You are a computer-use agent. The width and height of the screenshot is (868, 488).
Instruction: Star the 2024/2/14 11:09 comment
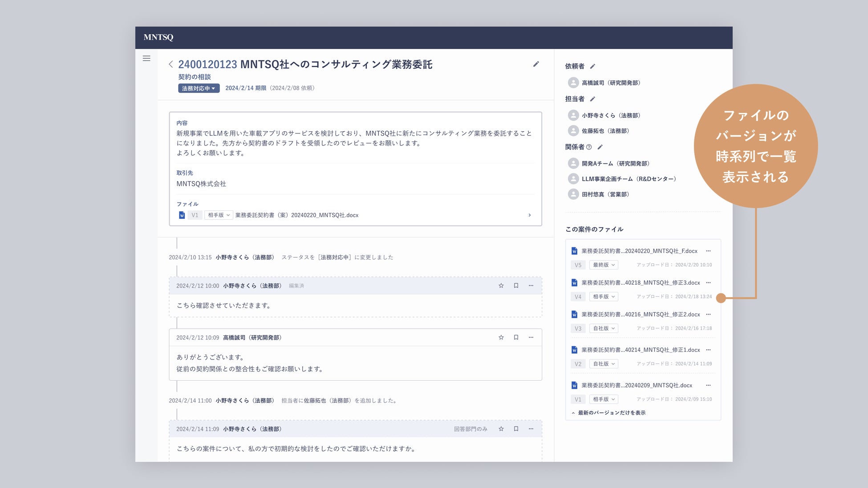501,429
